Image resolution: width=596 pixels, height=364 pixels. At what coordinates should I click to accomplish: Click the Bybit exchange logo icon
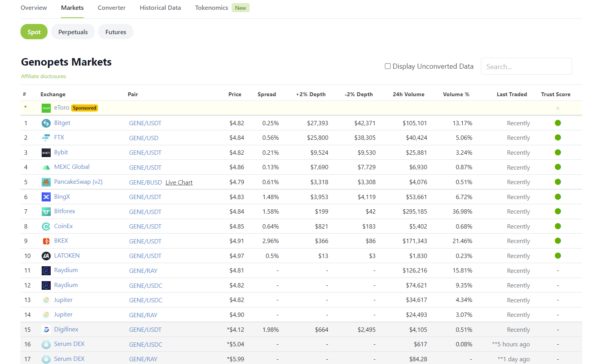pos(46,153)
